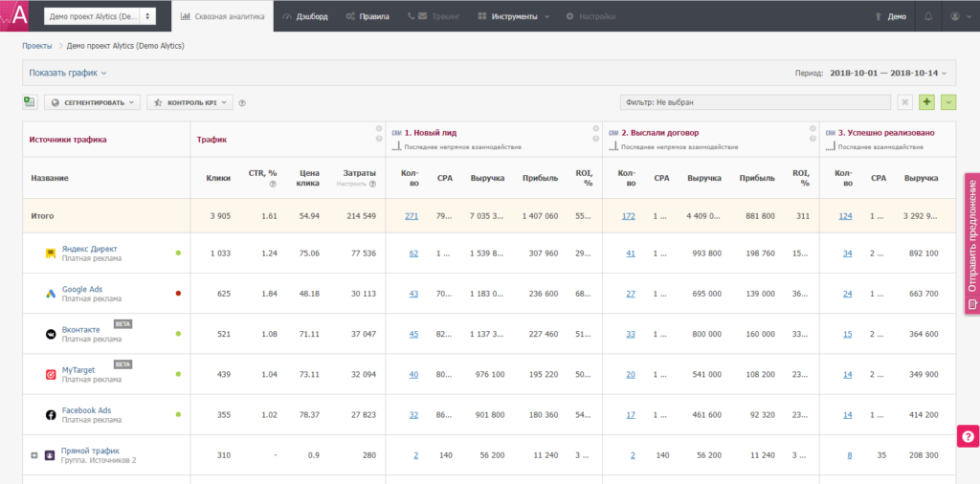Click the red question mark help widget
Image resolution: width=980 pixels, height=484 pixels.
967,436
